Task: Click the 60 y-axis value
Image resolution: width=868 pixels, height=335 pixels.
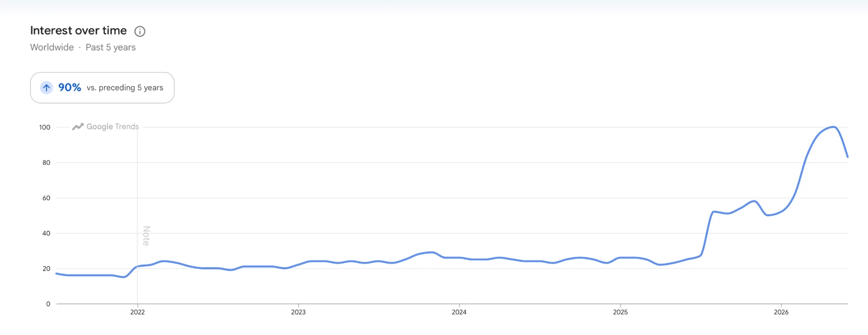Action: 46,198
